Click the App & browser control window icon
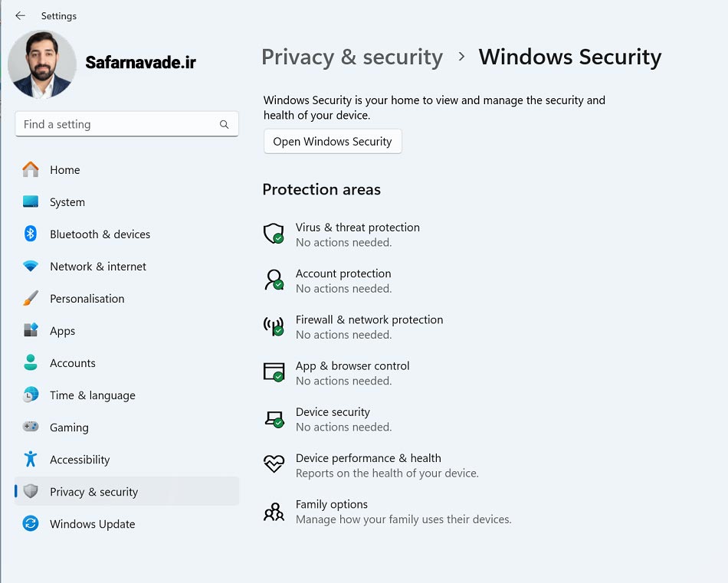 coord(274,372)
